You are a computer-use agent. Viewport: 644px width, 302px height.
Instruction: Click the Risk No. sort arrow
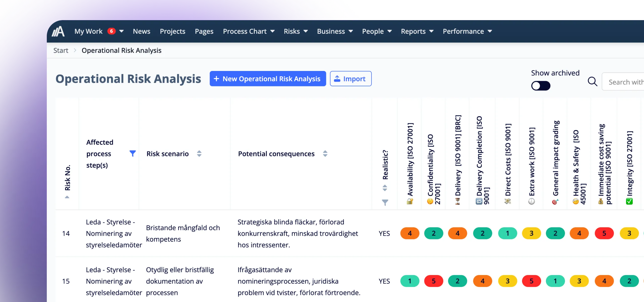[x=67, y=197]
